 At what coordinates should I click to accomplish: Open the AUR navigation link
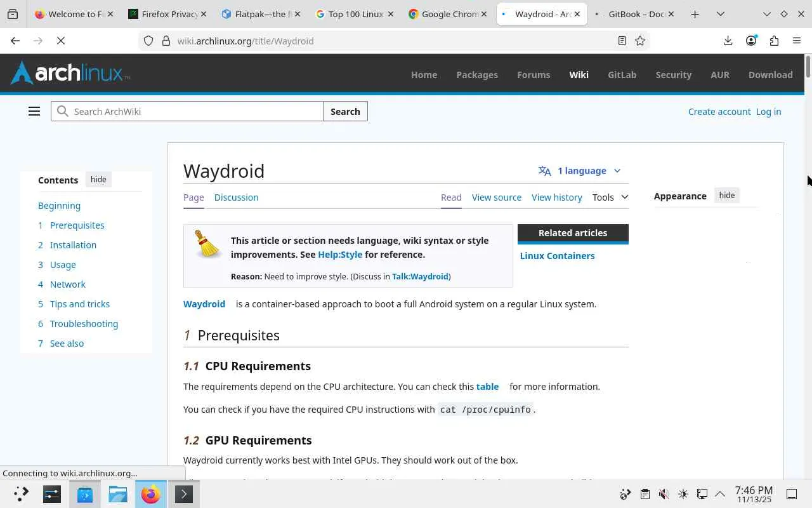[x=720, y=75]
